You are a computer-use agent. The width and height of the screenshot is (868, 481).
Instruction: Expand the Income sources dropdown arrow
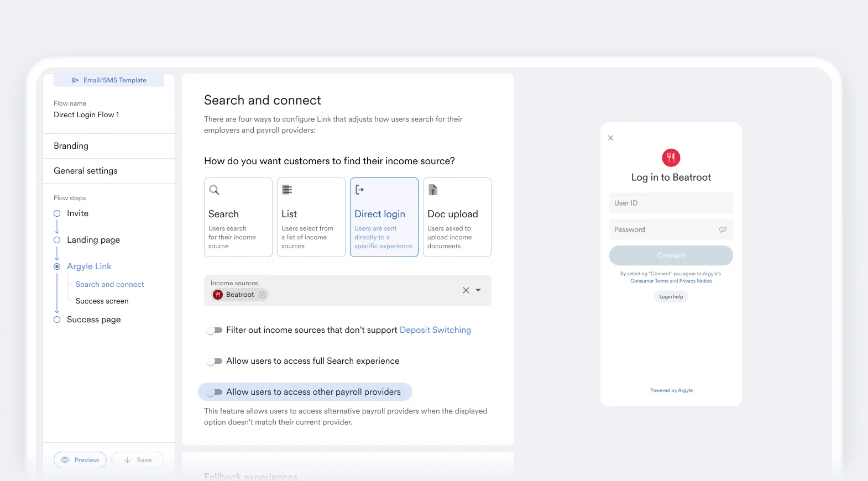point(478,290)
